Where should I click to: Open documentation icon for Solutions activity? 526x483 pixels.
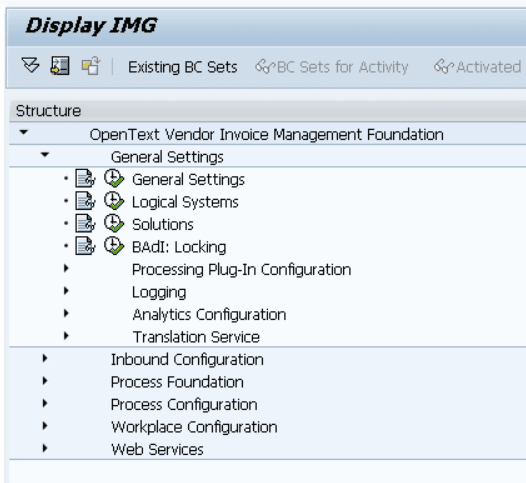(x=85, y=223)
